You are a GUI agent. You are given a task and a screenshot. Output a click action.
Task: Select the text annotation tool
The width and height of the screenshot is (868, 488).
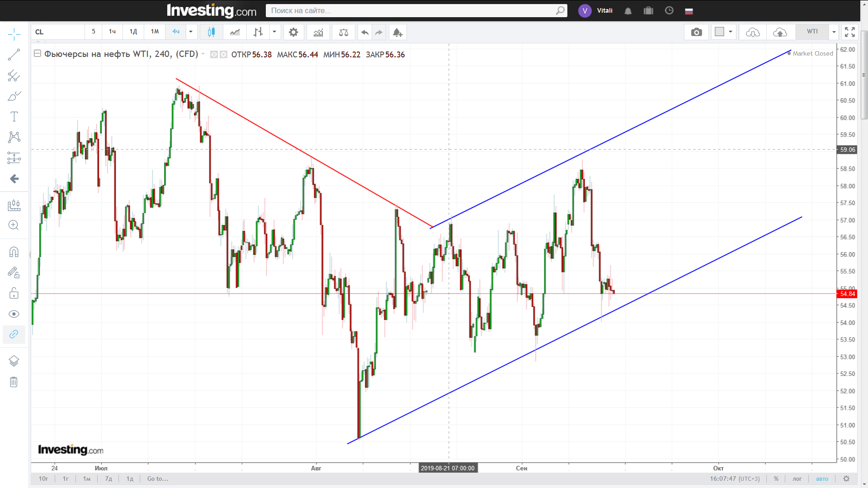14,117
